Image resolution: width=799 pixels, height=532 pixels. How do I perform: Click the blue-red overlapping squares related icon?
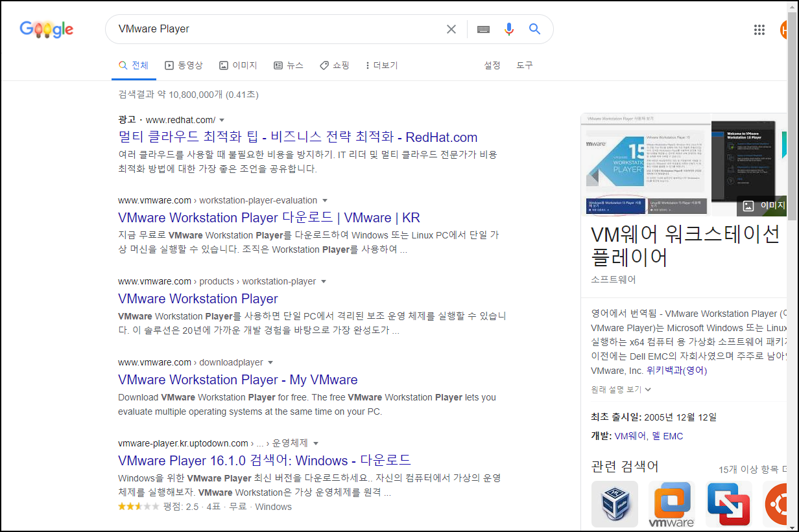(729, 503)
